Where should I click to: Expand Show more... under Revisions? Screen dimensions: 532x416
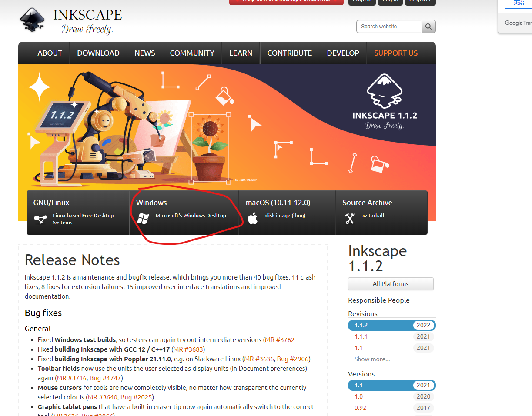pos(372,359)
